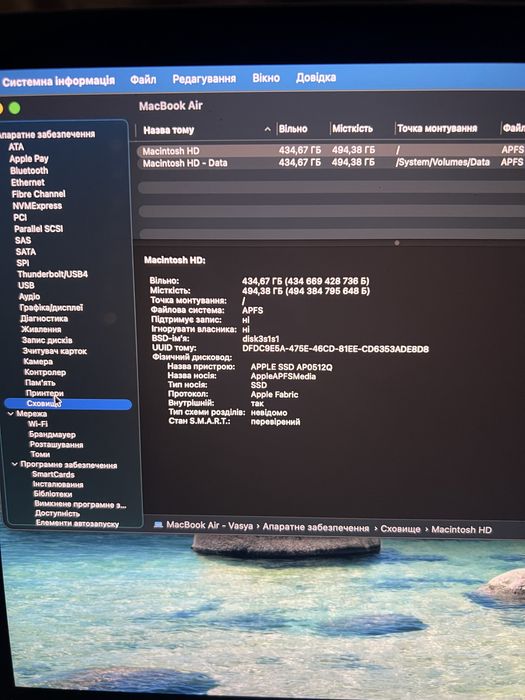525x700 pixels.
Task: Select Запис дисків in the sidebar
Action: [47, 340]
